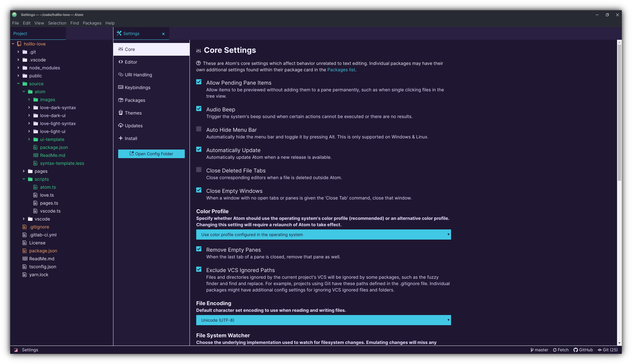Expand the .git folder chevron

click(x=18, y=52)
